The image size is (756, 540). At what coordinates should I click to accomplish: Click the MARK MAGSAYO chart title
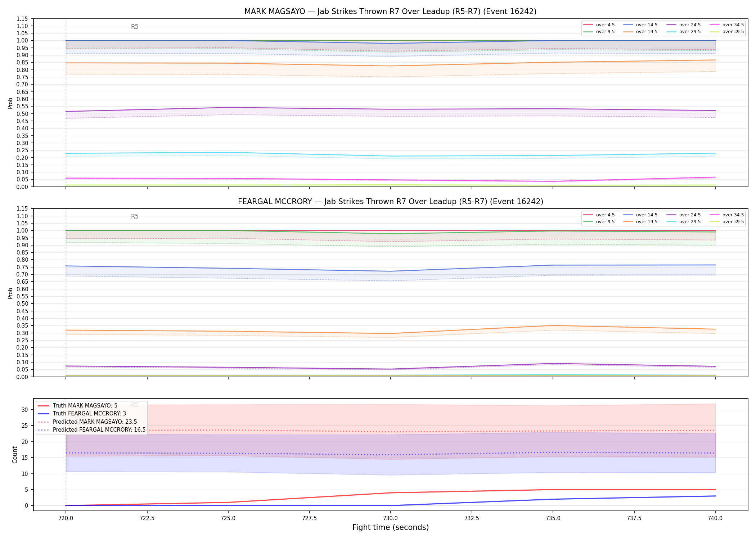click(390, 12)
